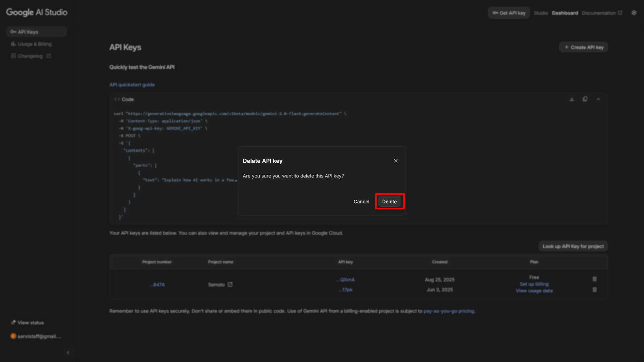Open the API key ending in 17pk
644x362 pixels.
click(x=345, y=289)
